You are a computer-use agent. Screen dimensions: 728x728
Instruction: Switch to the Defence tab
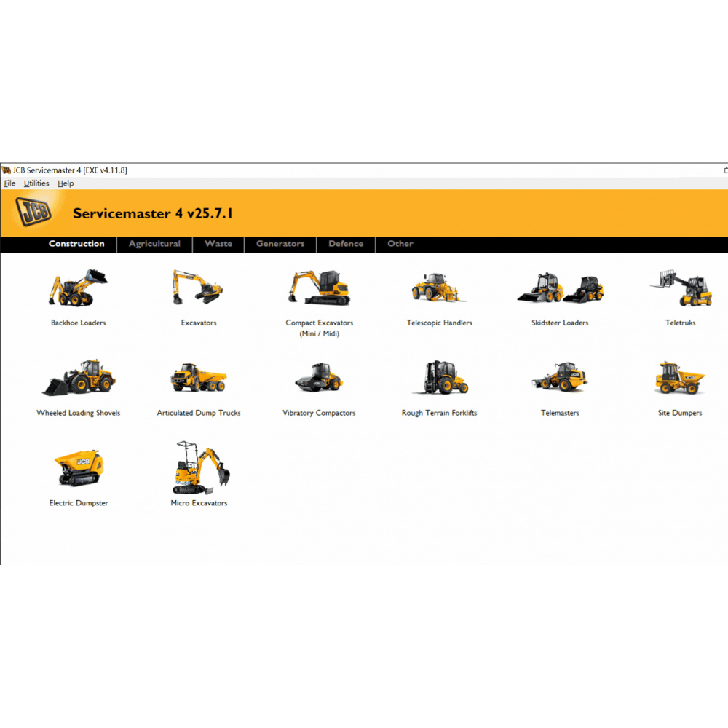(346, 244)
